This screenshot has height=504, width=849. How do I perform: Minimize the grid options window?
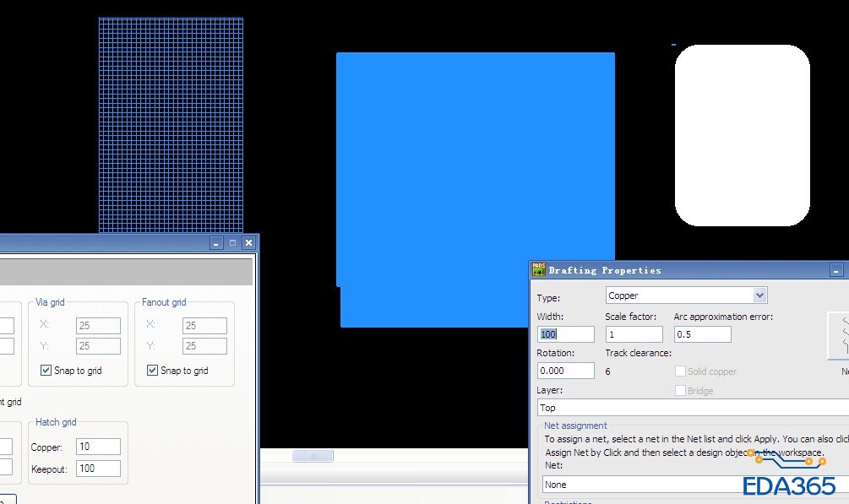(216, 243)
